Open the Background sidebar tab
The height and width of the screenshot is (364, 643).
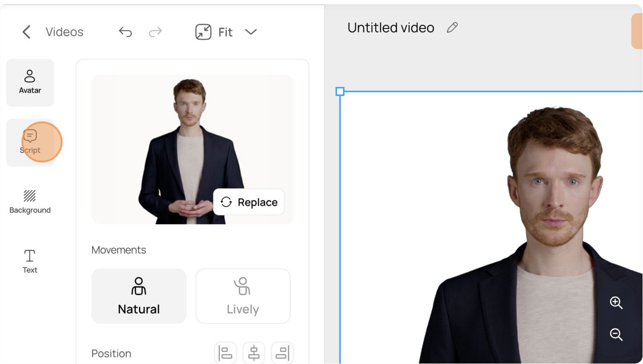point(30,202)
